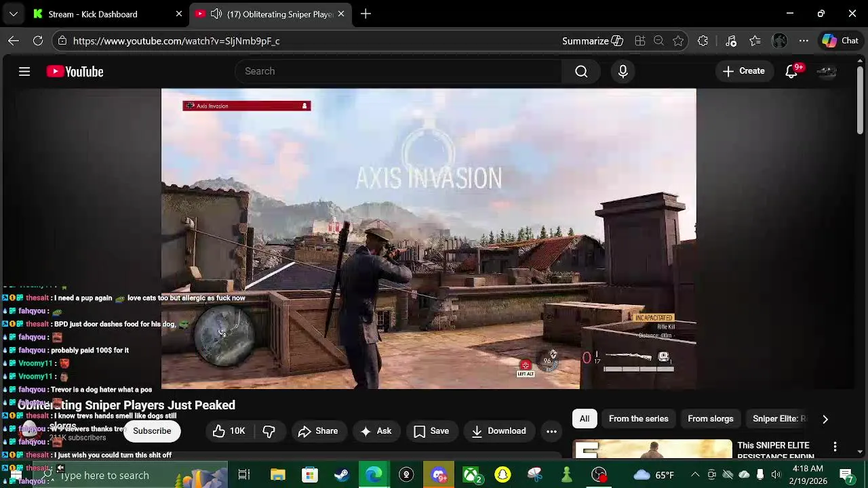Open volume control speaker in system tray
This screenshot has height=488, width=868.
776,475
